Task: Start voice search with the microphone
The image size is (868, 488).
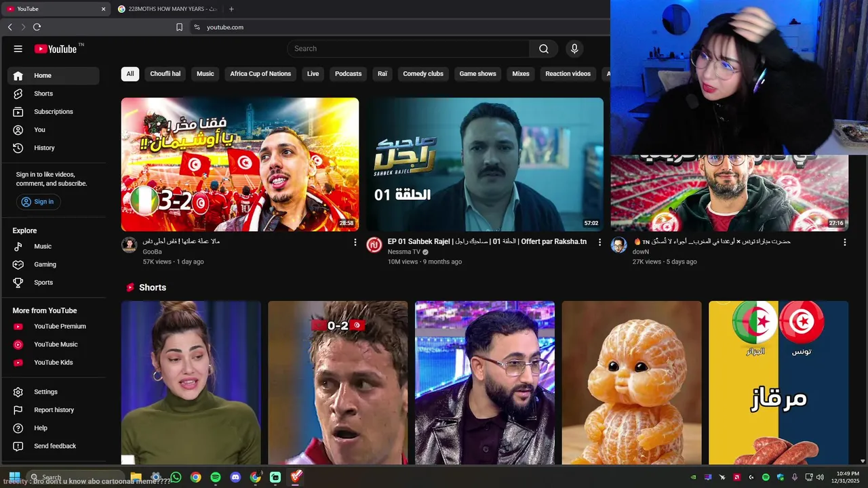Action: 574,49
